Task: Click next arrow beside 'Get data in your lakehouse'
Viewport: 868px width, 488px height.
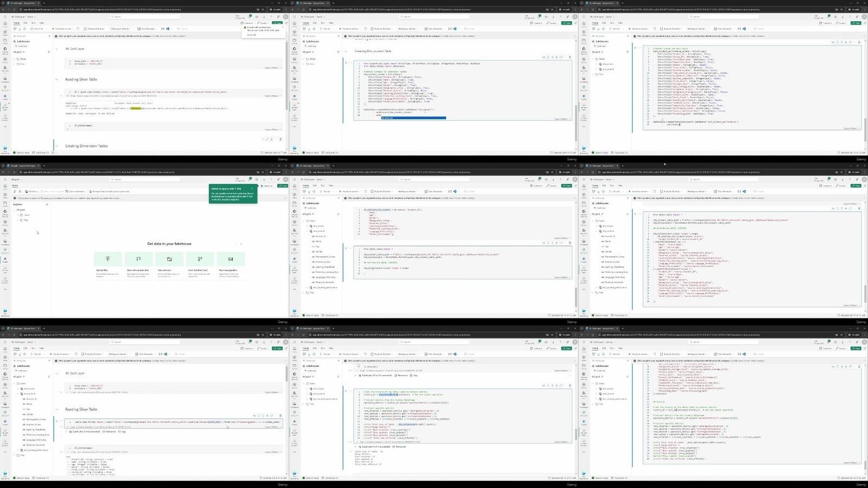Action: [x=241, y=244]
